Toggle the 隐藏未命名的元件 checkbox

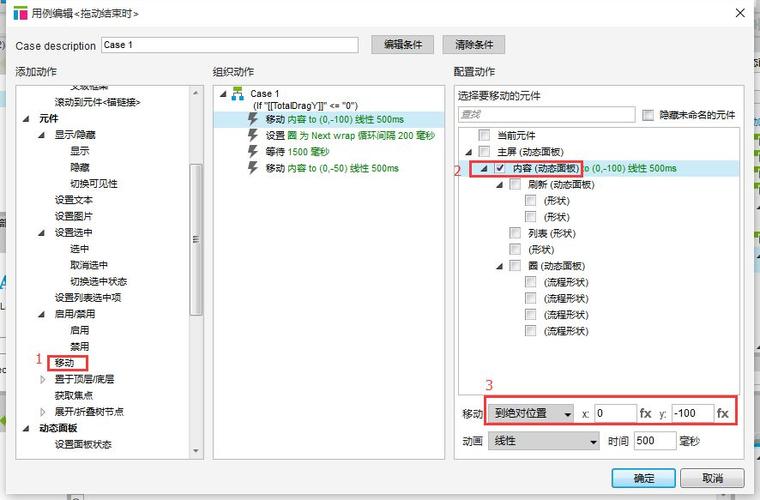coord(648,115)
